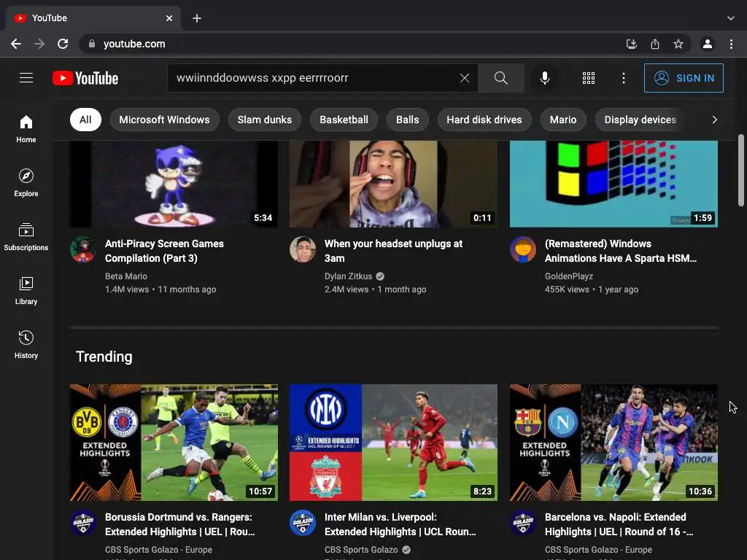This screenshot has width=747, height=560.
Task: Select the Balls filter chip
Action: pyautogui.click(x=407, y=120)
